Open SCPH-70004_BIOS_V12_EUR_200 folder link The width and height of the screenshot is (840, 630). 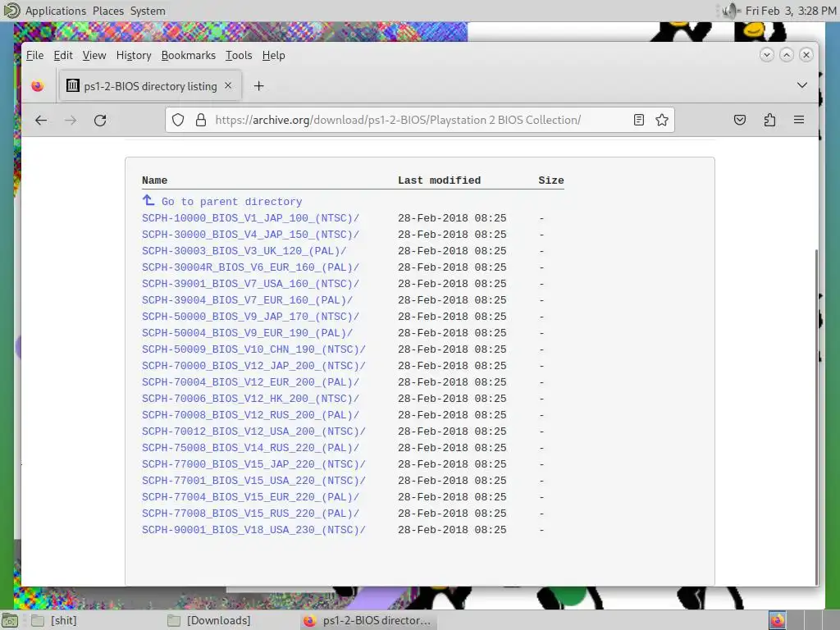251,382
